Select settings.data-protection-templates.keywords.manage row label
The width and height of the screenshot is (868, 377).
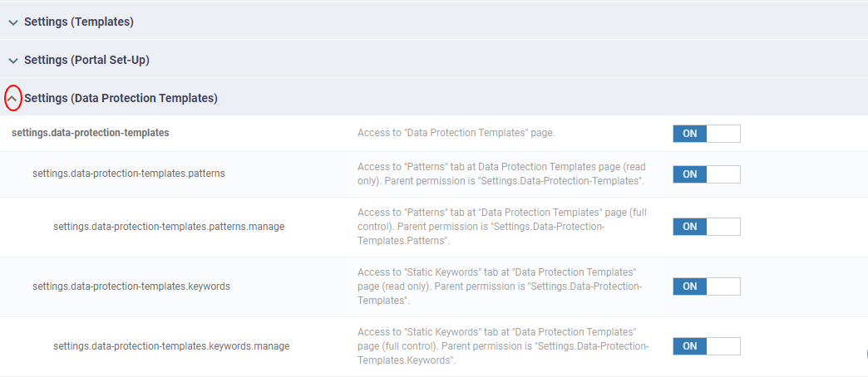point(171,346)
